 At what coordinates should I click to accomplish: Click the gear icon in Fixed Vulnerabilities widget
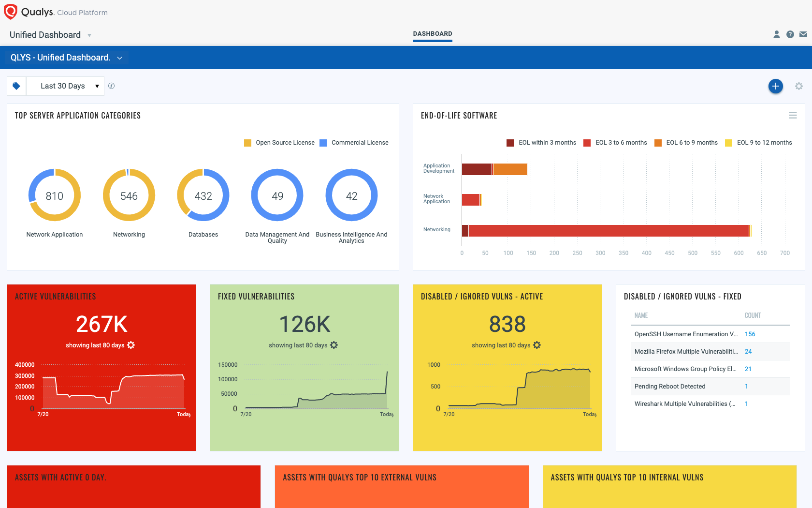pos(333,345)
